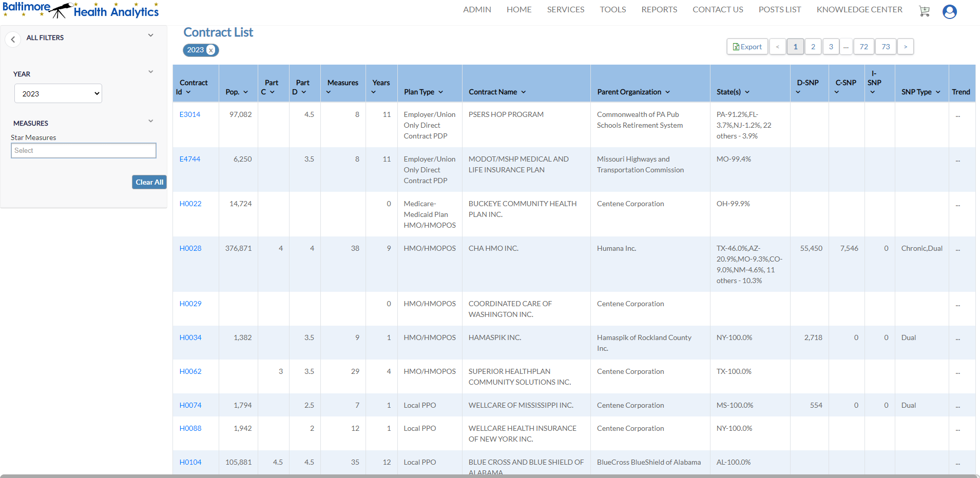Go to next page arrow
The width and height of the screenshot is (980, 478).
pyautogui.click(x=906, y=47)
